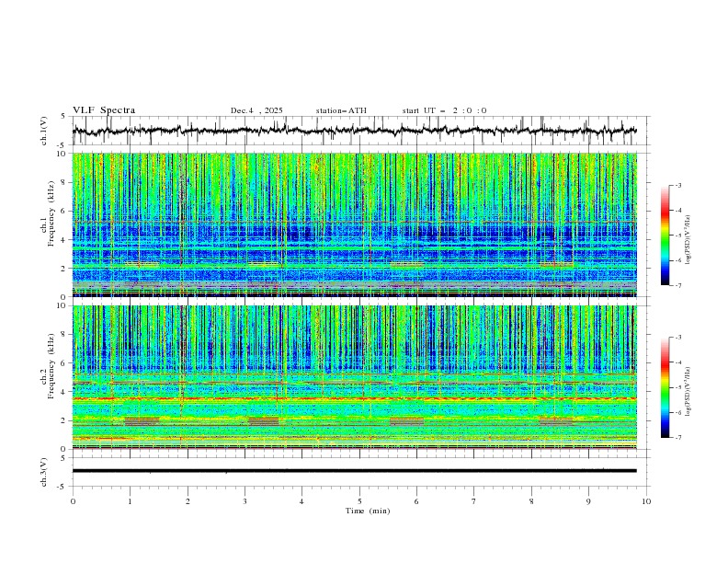728x563 pixels.
Task: Click the "6" tick on ch.1 frequency axis
Action: click(x=63, y=211)
